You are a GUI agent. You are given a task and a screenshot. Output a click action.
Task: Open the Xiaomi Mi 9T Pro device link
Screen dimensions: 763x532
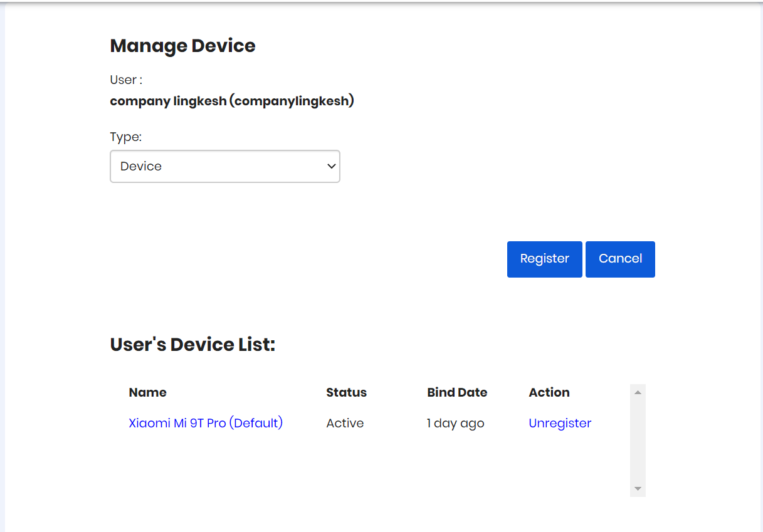(205, 423)
